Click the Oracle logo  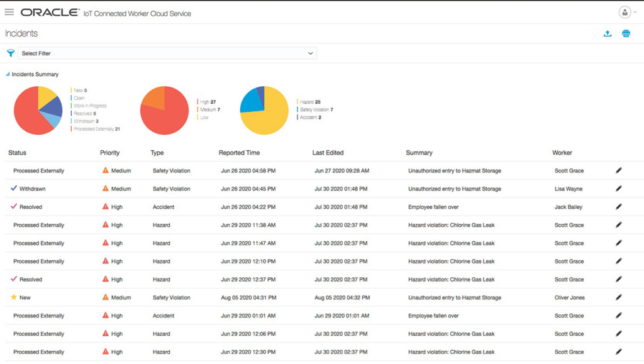pyautogui.click(x=49, y=11)
